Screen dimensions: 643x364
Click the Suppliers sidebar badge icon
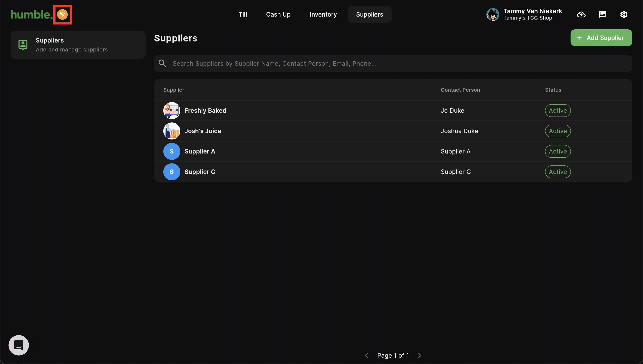tap(23, 45)
